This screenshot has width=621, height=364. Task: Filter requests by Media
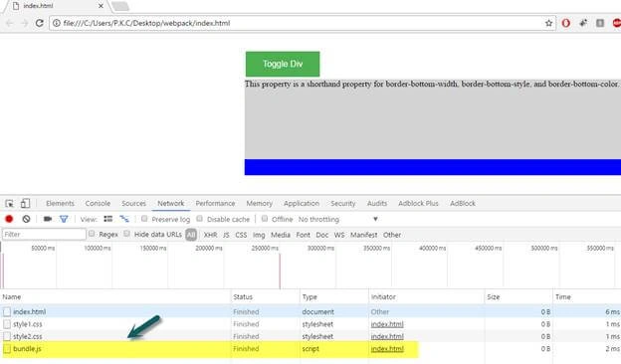click(x=281, y=235)
